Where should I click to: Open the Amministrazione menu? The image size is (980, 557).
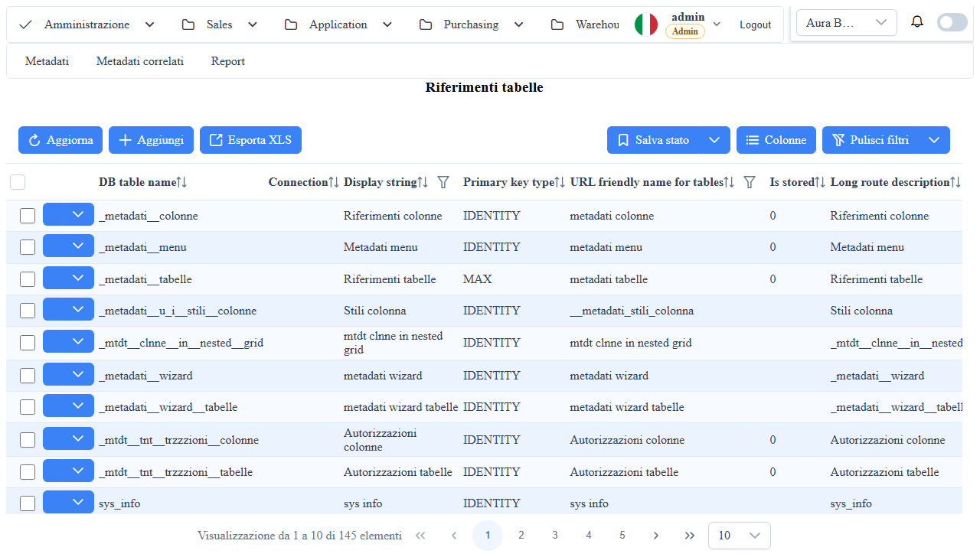pos(87,24)
